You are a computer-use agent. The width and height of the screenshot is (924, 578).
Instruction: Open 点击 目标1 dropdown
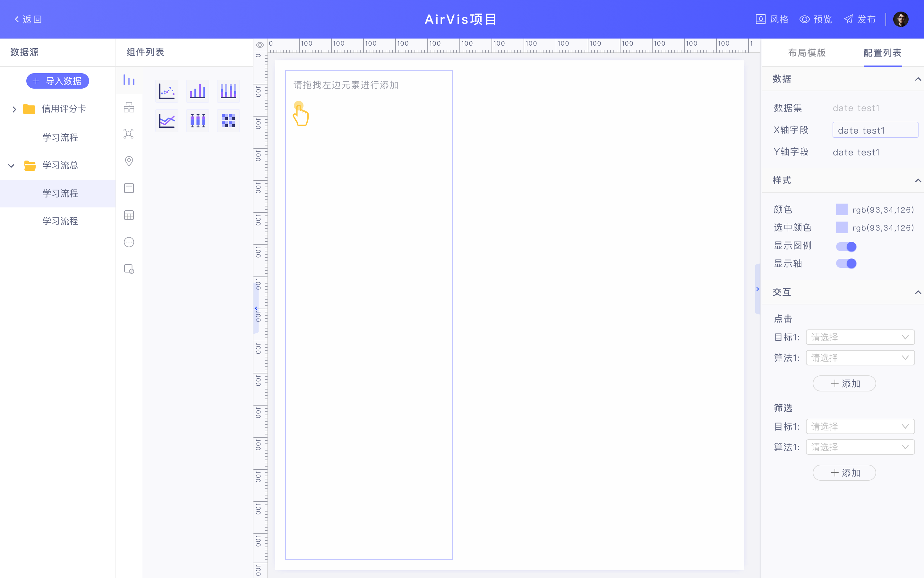[860, 337]
